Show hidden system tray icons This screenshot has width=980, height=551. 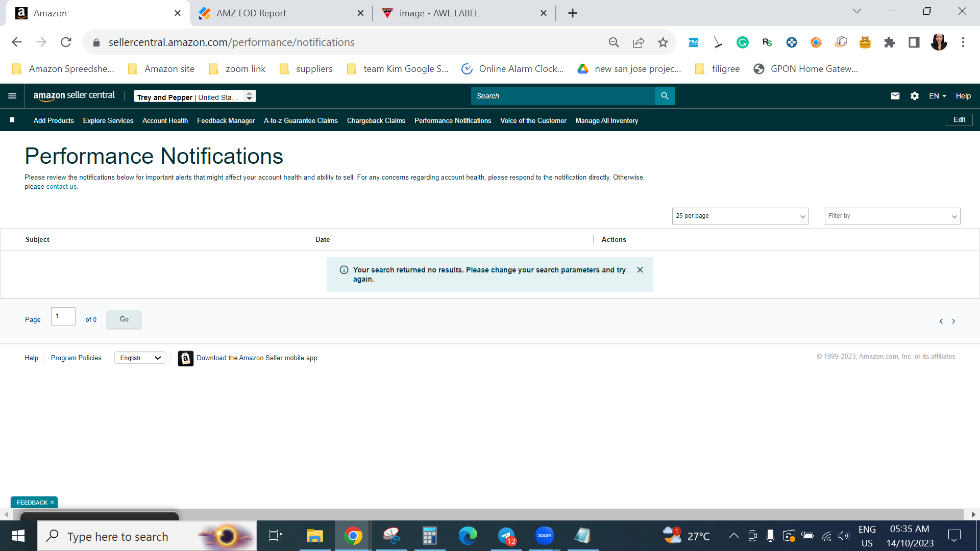(x=733, y=536)
